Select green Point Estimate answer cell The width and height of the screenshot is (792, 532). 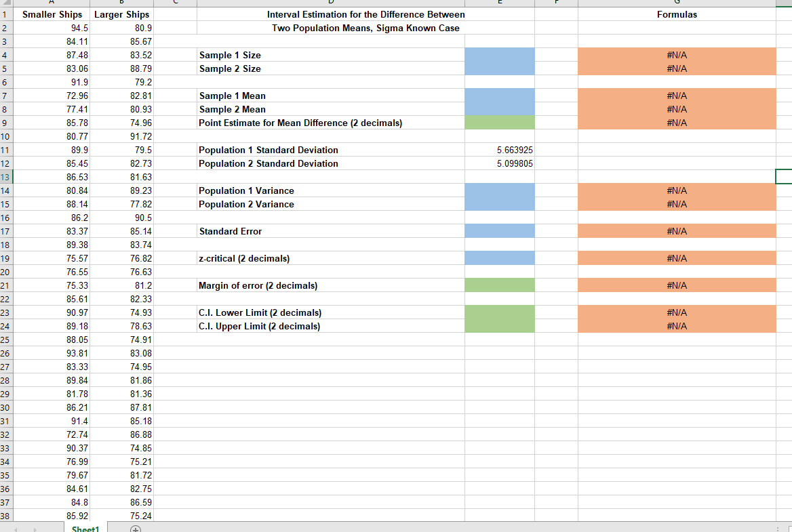click(500, 123)
